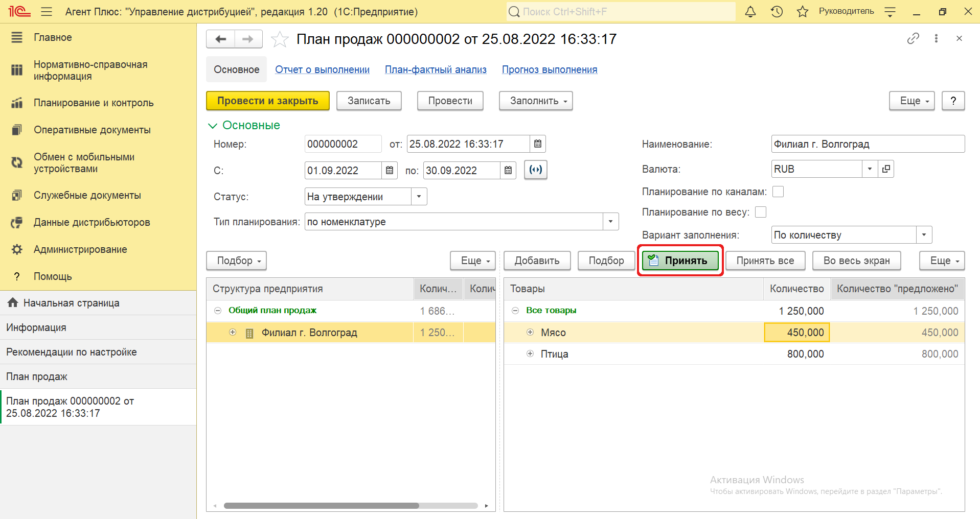The image size is (980, 519).
Task: Toggle Планирование по весу checkbox
Action: [x=760, y=212]
